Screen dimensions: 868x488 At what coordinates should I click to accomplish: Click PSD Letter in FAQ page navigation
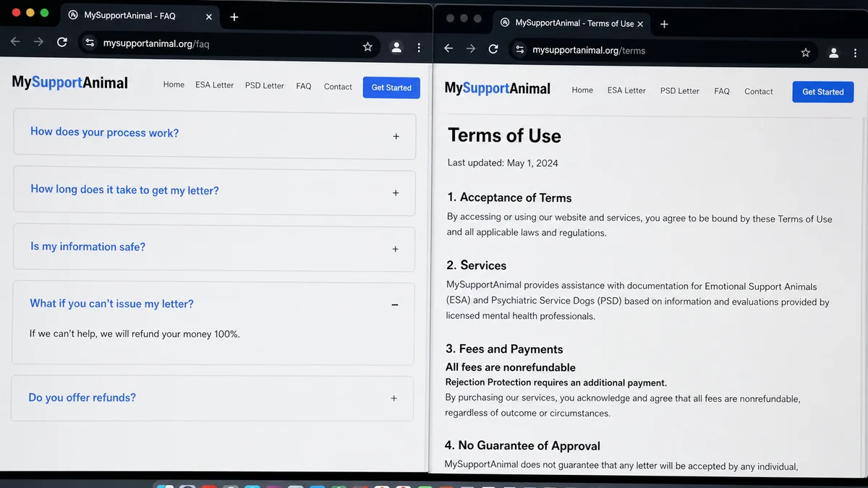265,85
